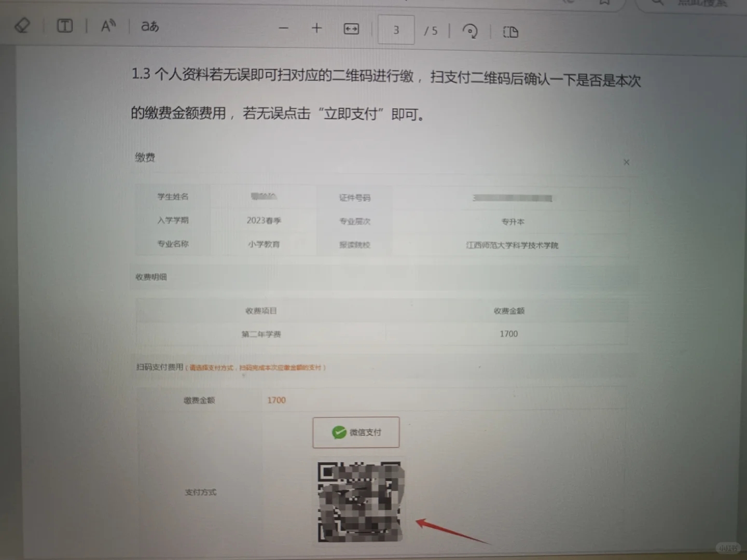Viewport: 747px width, 560px height.
Task: Select the 小学教育 cell
Action: point(264,244)
